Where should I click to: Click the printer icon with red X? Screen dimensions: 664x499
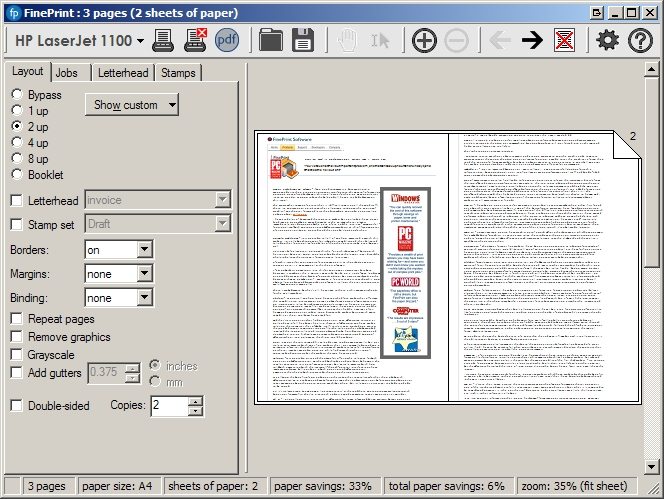click(x=195, y=41)
